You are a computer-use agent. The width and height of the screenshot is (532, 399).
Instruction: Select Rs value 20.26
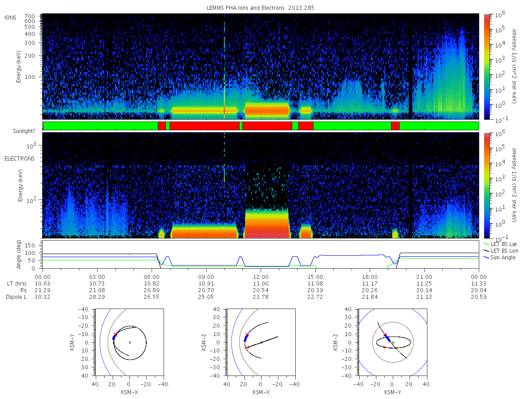pos(370,290)
